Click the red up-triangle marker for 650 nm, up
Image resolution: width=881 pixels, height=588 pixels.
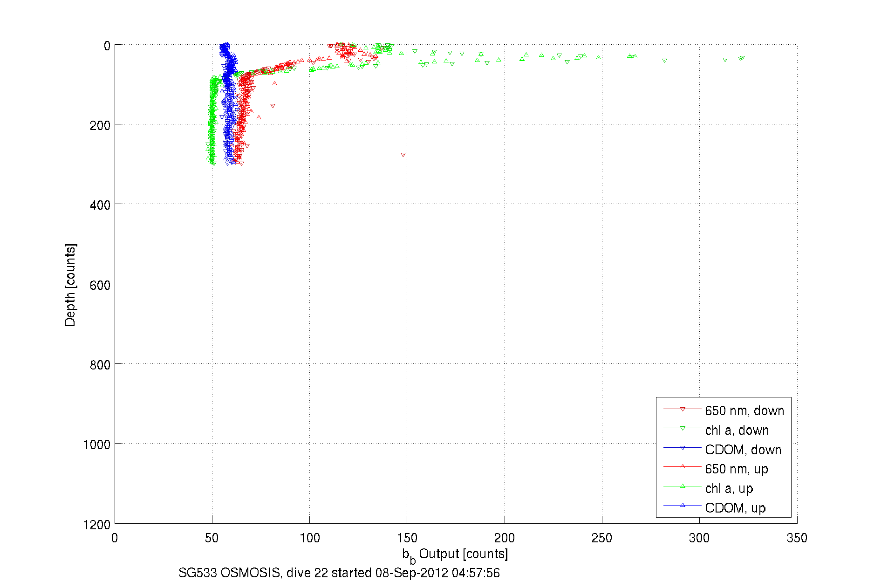coord(683,466)
